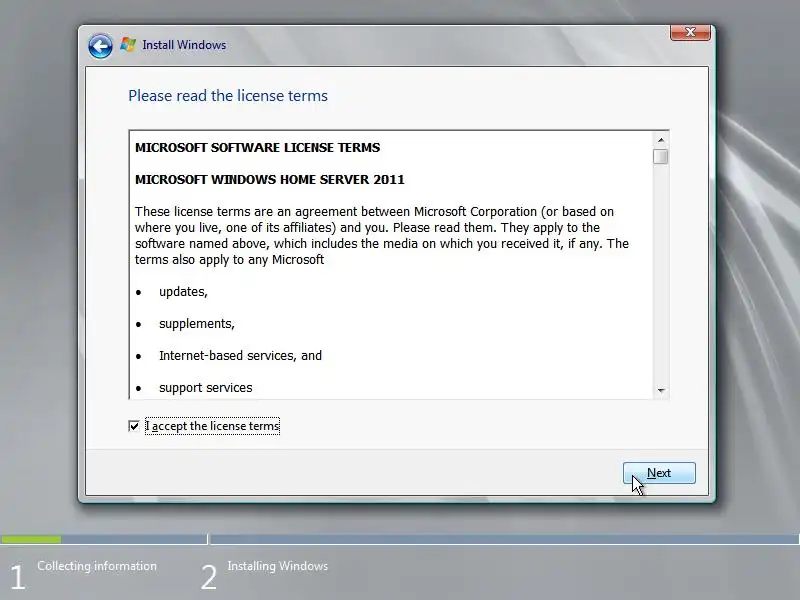Click 'Internet-based services, and' bullet item
800x600 pixels.
240,356
